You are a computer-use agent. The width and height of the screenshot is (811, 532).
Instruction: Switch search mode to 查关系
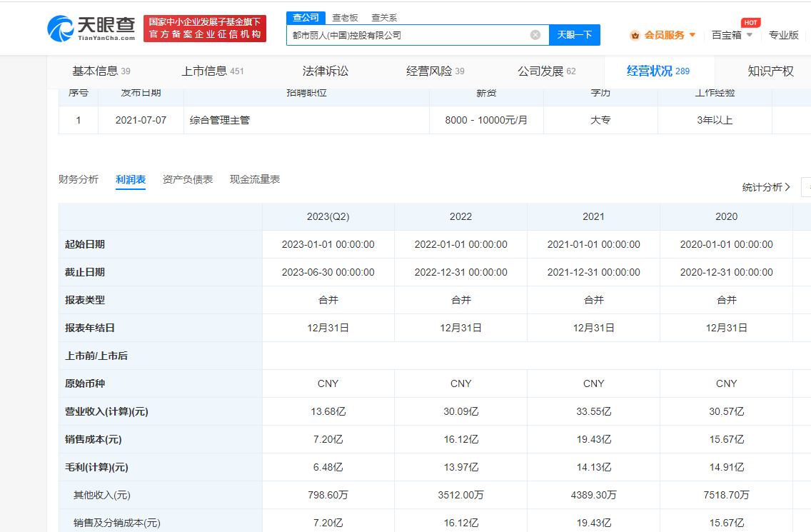(x=384, y=18)
